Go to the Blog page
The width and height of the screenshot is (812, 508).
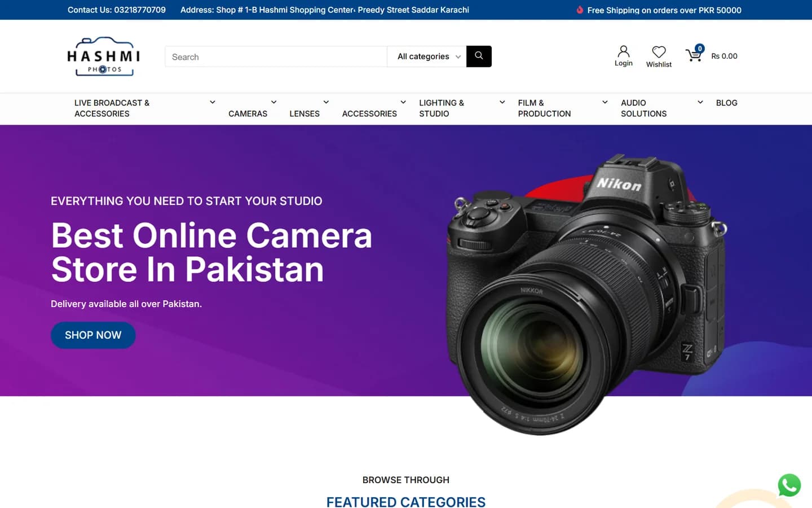click(x=727, y=103)
